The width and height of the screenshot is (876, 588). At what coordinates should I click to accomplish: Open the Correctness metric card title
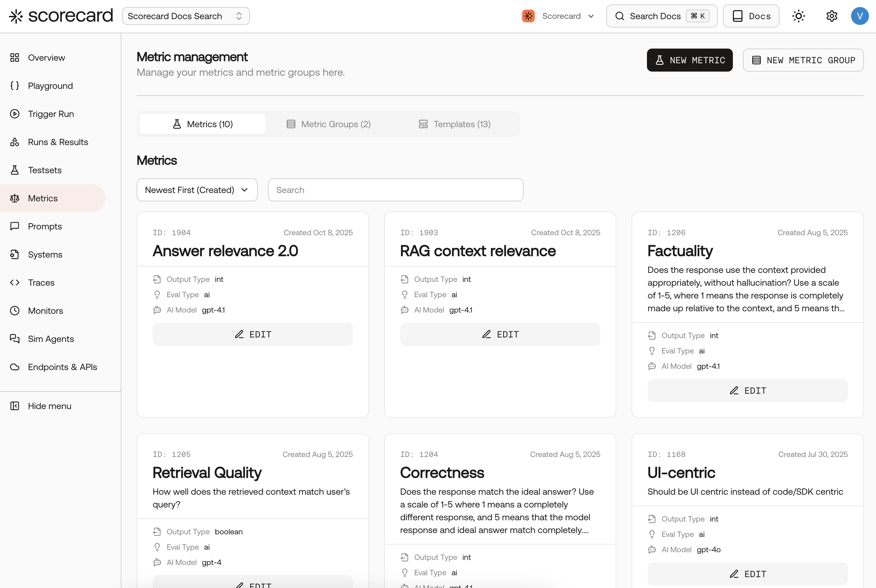[x=442, y=473]
